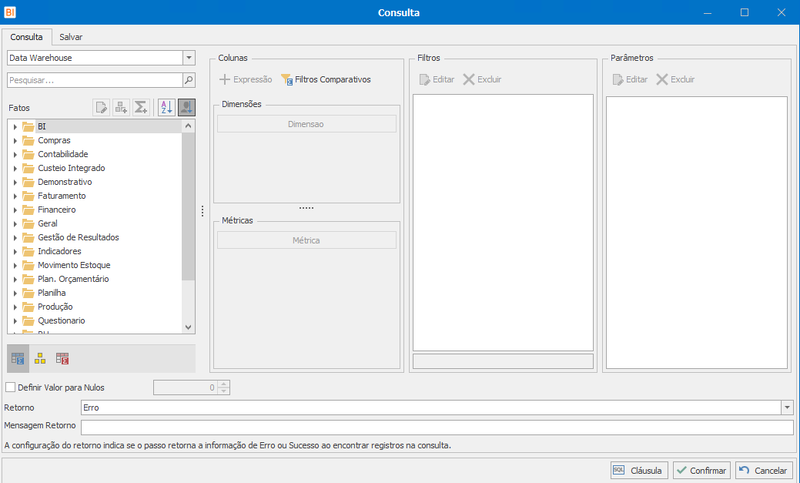Click the sigma add-metric icon next to Fatos
The image size is (800, 483).
[x=140, y=107]
